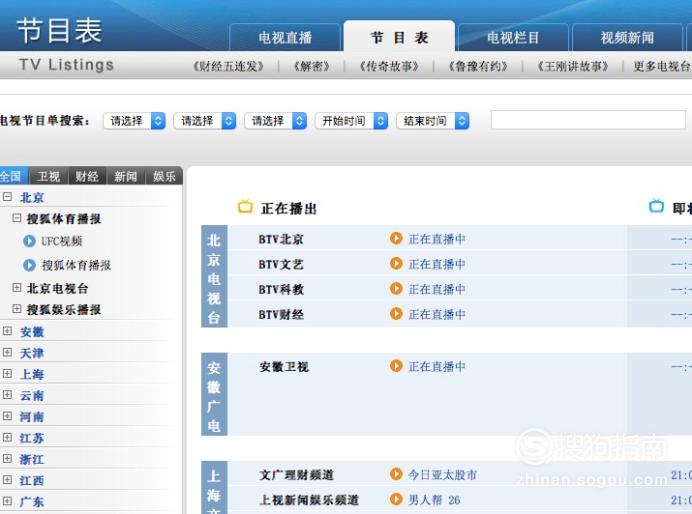Viewport: 692px width, 514px height.
Task: Open the 《鲁豫有约》 link
Action: (478, 66)
